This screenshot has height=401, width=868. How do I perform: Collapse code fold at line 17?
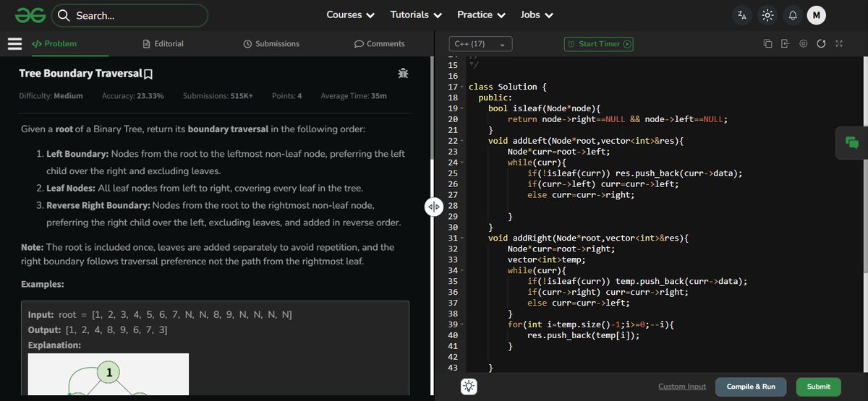click(461, 87)
